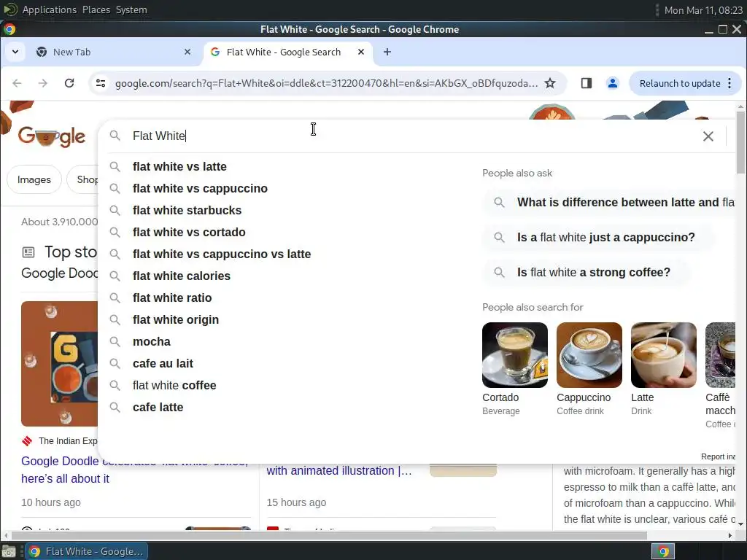Choose the 'cafe au lait' suggestion
Screen dimensions: 747x560
(163, 364)
